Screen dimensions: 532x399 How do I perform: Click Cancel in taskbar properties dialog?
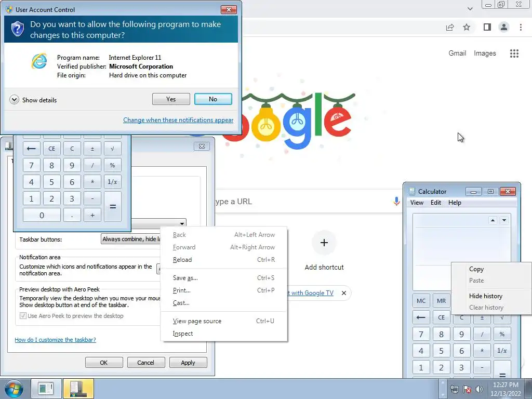click(146, 363)
